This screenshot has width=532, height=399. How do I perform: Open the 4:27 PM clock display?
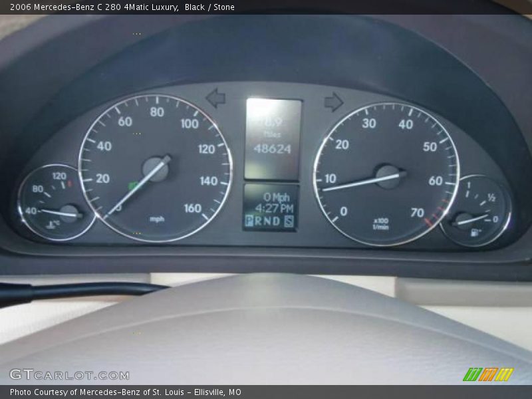275,207
